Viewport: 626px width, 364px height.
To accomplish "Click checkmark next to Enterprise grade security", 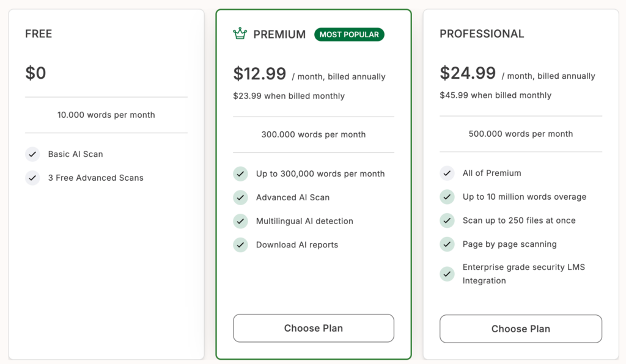I will 447,274.
